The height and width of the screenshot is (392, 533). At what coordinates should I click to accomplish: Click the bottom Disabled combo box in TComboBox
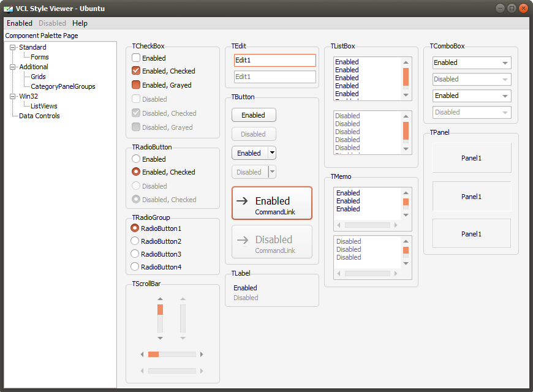click(x=472, y=112)
